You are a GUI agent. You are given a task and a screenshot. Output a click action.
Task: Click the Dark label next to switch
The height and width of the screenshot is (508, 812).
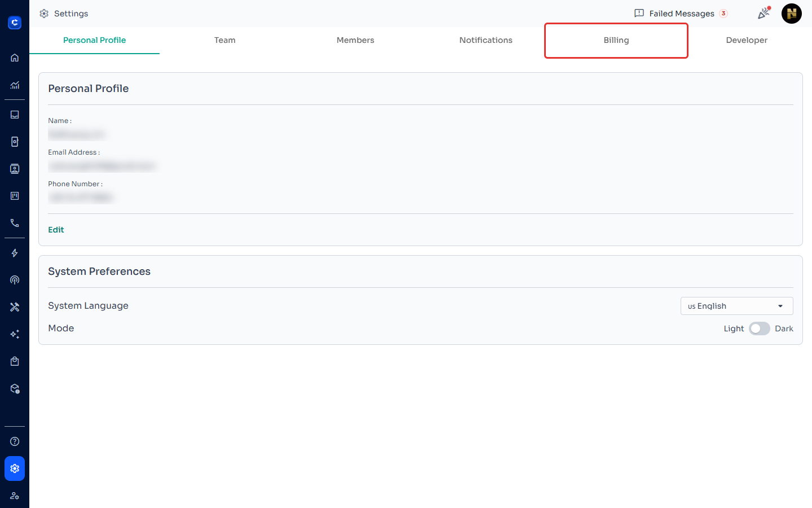[x=784, y=329]
